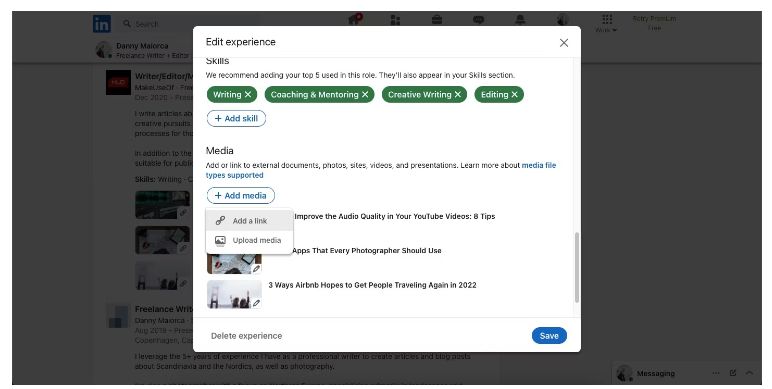Select the Airbnb article thumbnail in dialog
This screenshot has width=772, height=389.
[x=234, y=294]
